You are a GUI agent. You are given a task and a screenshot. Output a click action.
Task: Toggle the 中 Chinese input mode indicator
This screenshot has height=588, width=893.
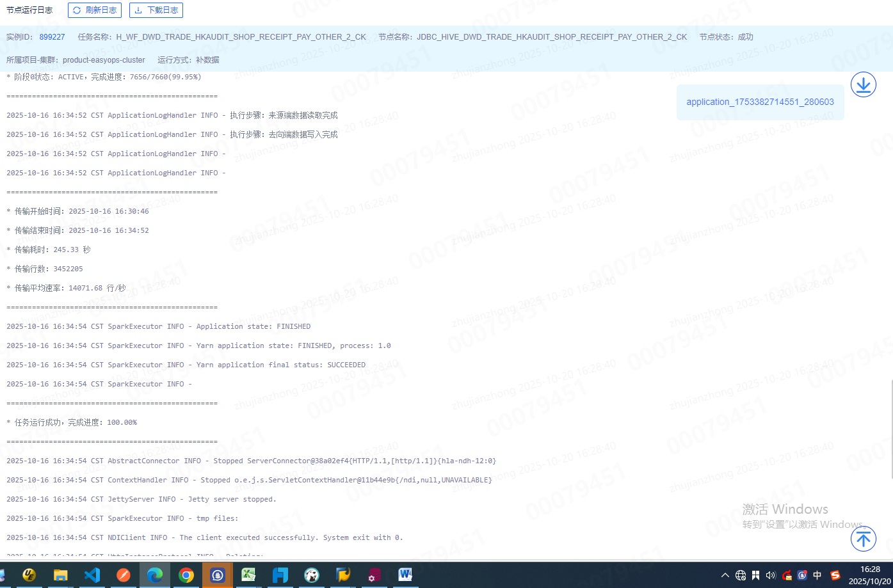pyautogui.click(x=817, y=575)
